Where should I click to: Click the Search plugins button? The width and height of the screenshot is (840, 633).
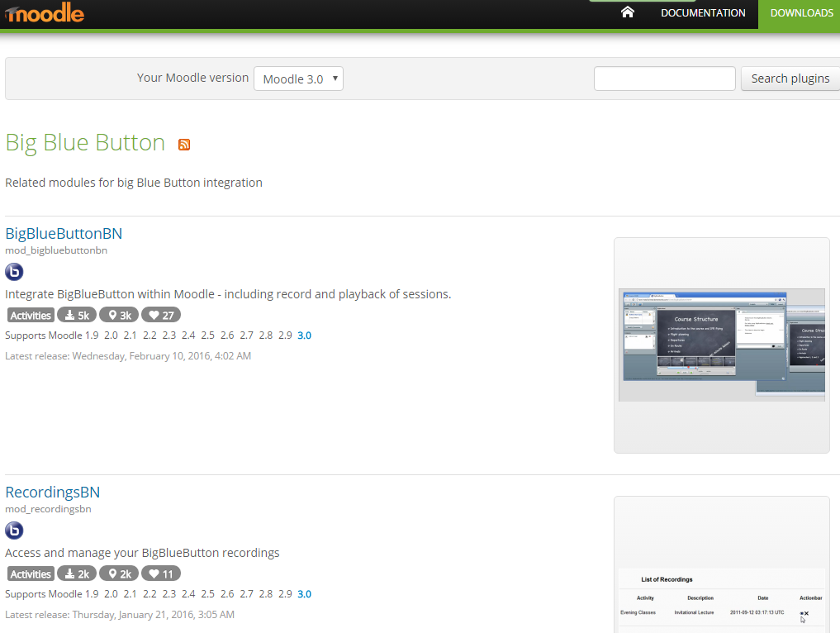tap(790, 79)
